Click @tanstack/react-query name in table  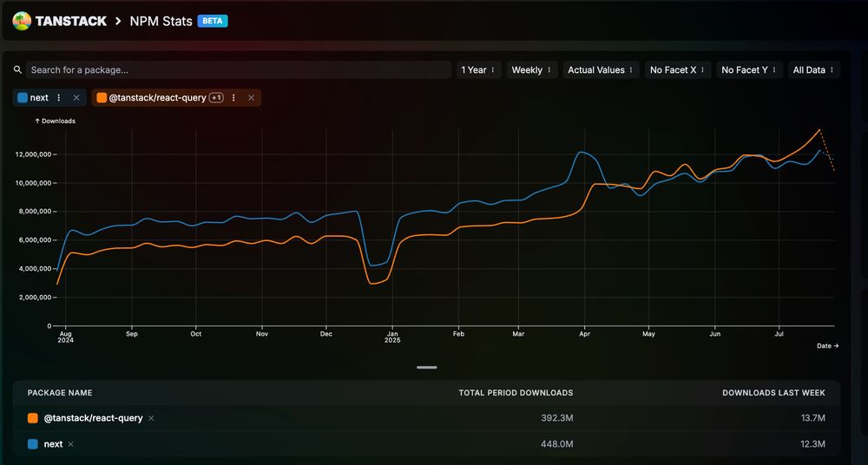(93, 418)
